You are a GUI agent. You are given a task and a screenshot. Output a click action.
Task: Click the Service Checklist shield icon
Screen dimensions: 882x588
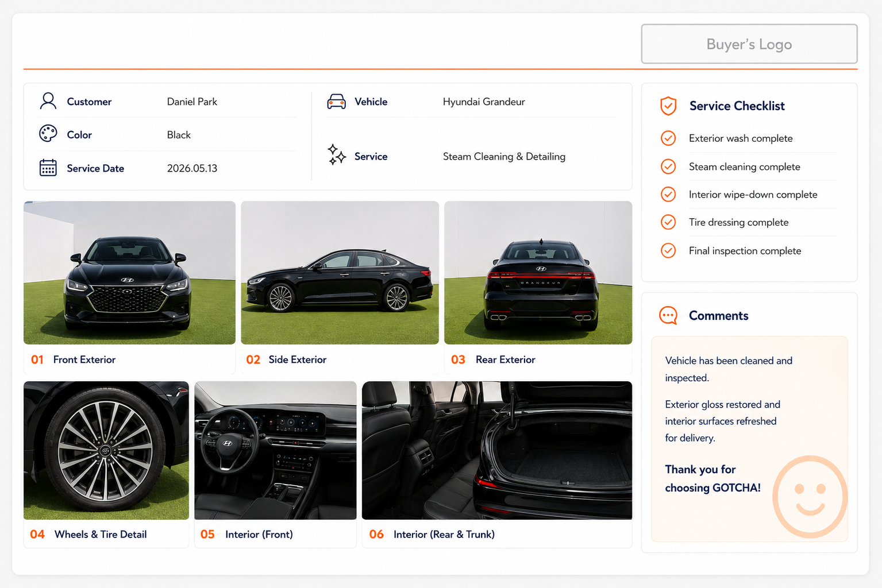[668, 106]
